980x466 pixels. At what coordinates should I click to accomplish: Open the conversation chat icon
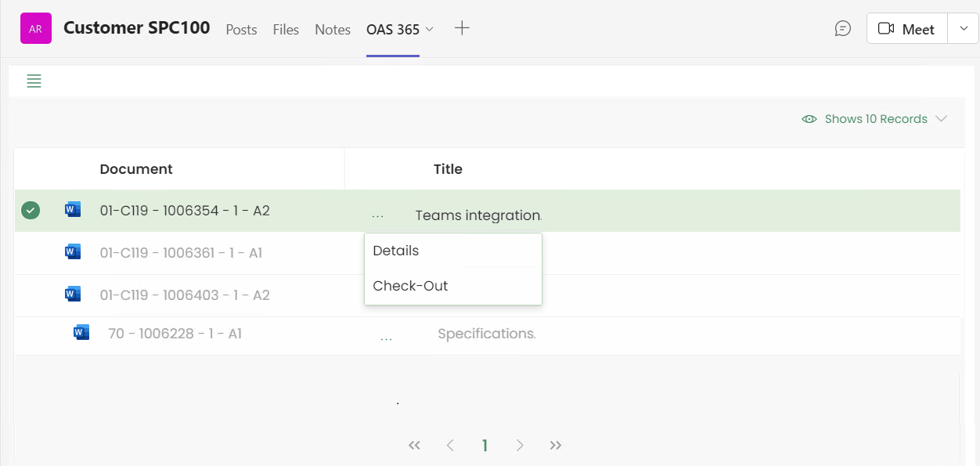[842, 29]
